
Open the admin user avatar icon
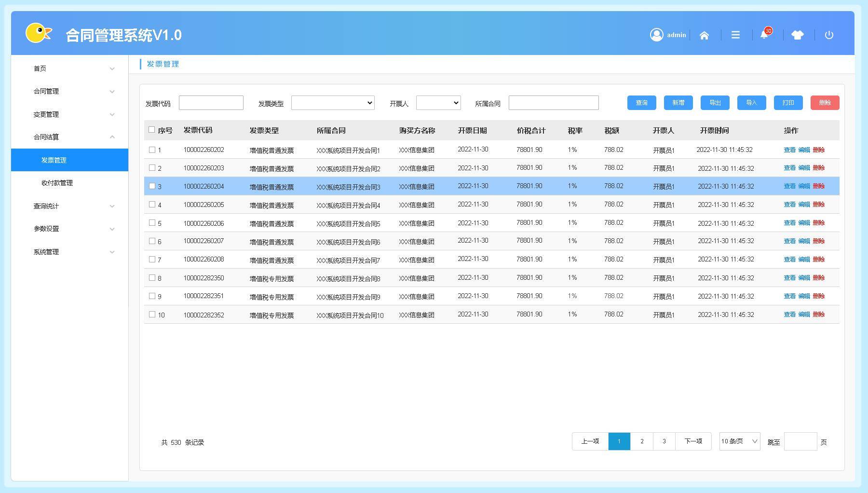click(656, 35)
